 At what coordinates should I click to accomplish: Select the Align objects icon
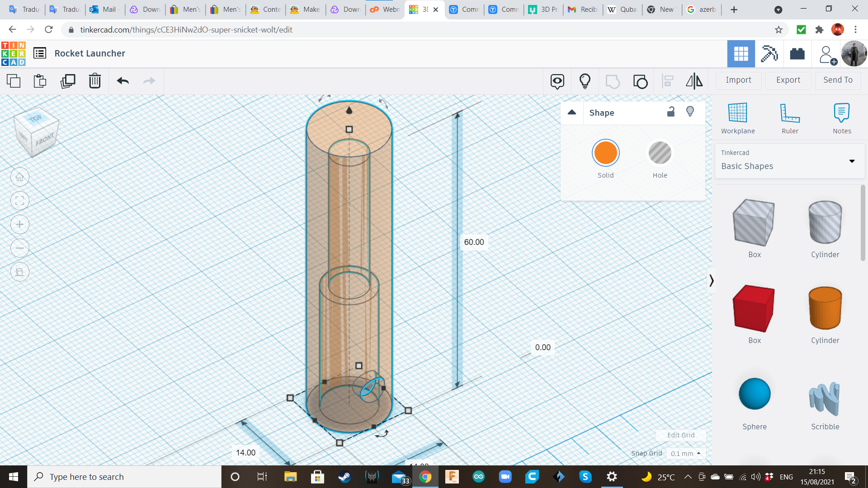click(667, 80)
